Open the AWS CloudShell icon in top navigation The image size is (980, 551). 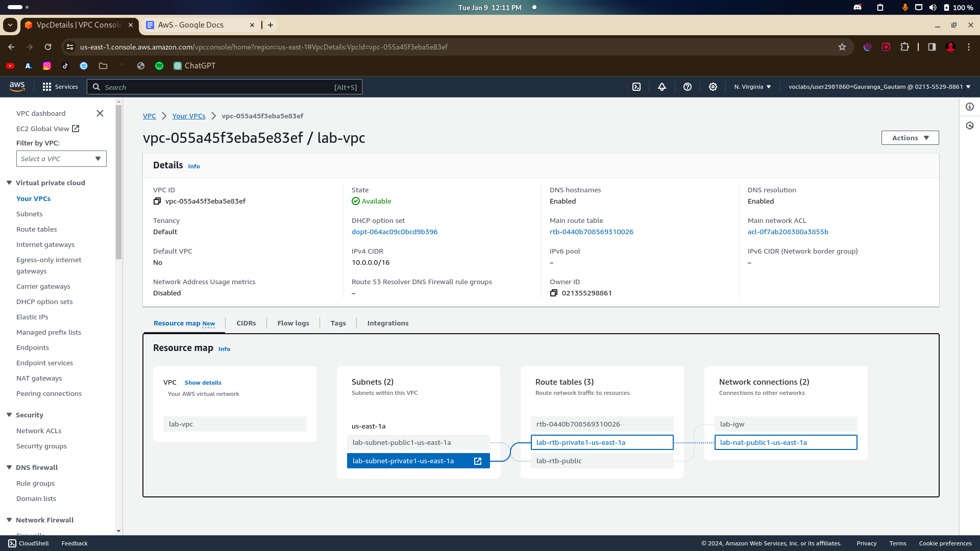[x=636, y=87]
